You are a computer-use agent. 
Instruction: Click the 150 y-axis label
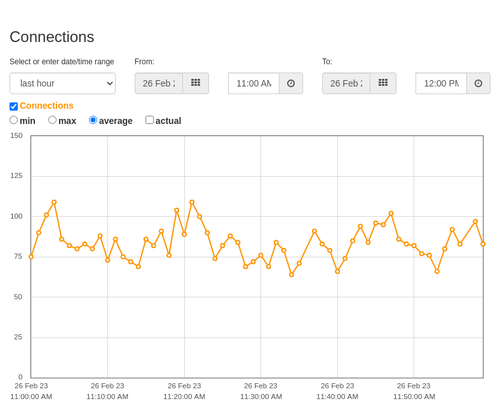16,136
